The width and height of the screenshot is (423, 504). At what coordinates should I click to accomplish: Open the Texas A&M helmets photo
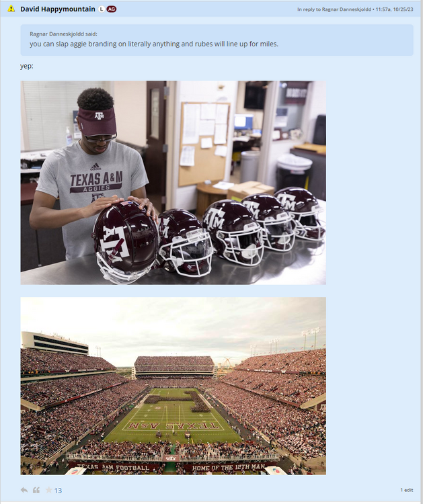173,182
